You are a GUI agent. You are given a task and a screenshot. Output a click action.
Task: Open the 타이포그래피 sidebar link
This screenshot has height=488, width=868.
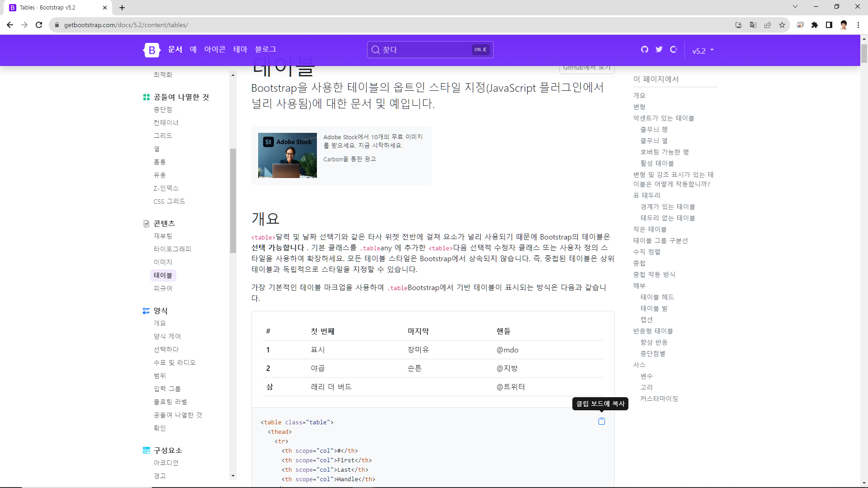pyautogui.click(x=172, y=249)
